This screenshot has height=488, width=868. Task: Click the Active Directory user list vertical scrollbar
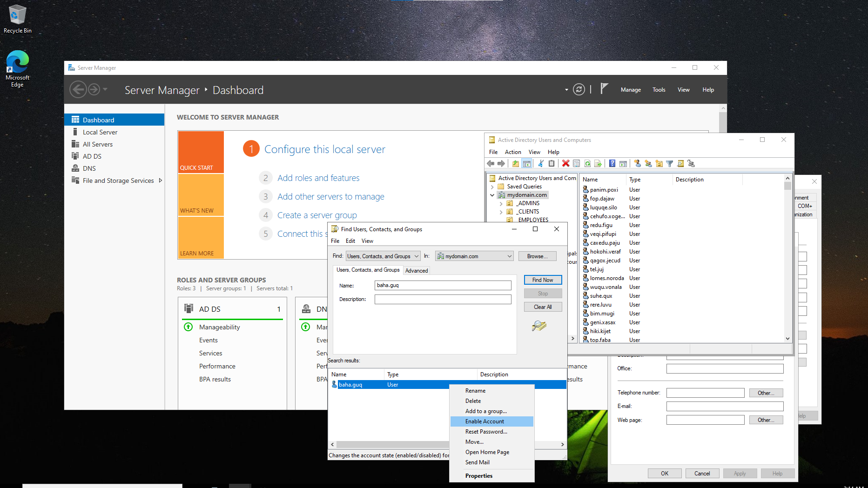point(787,259)
